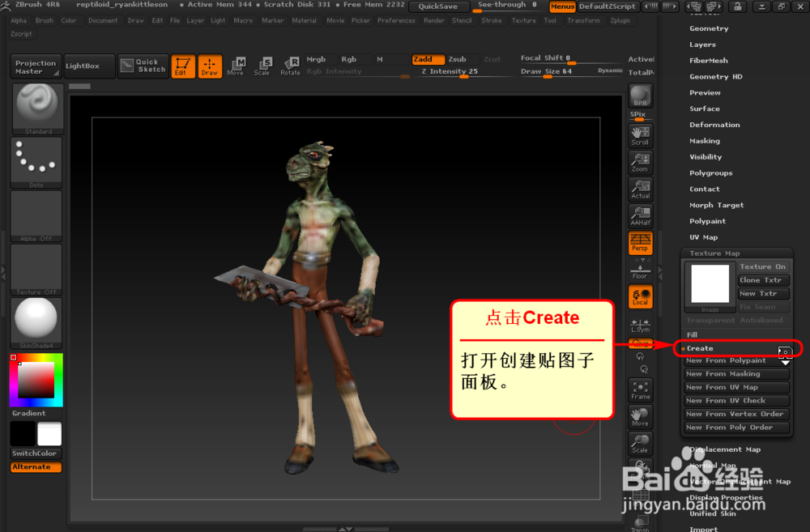810x532 pixels.
Task: Toggle Local symmetry button
Action: [641, 296]
